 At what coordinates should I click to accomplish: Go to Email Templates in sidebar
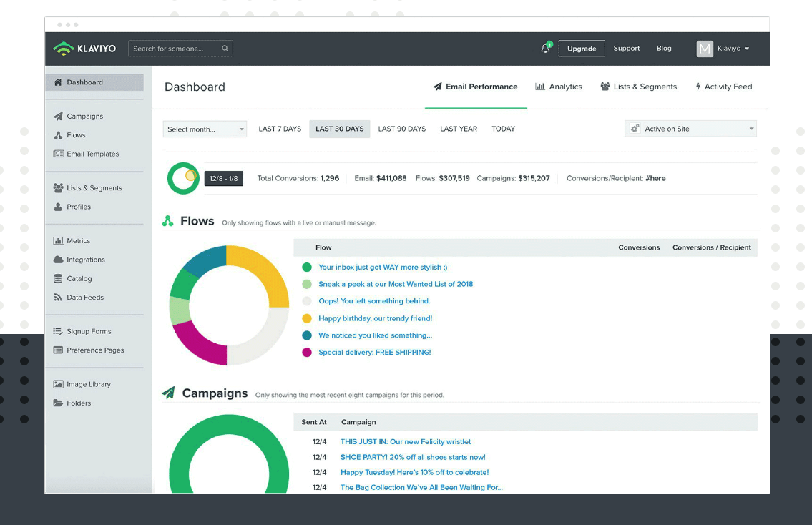[92, 154]
